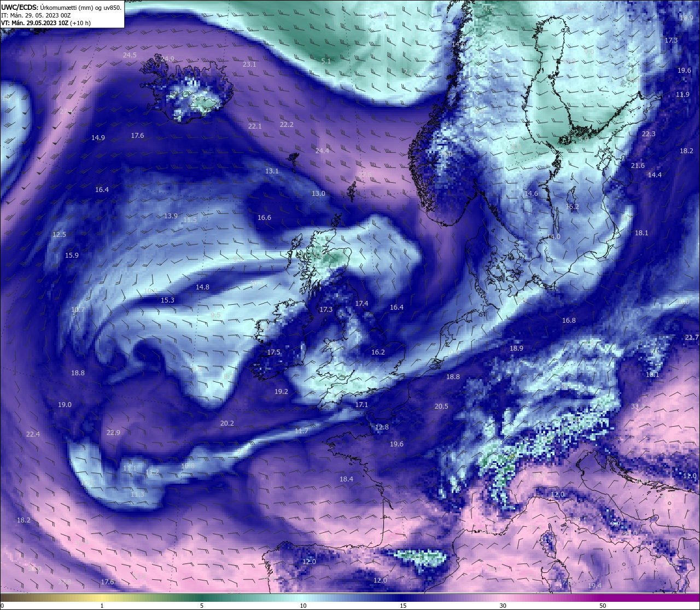The height and width of the screenshot is (610, 700).
Task: Click the 24.4 map value
Action: pyautogui.click(x=323, y=150)
